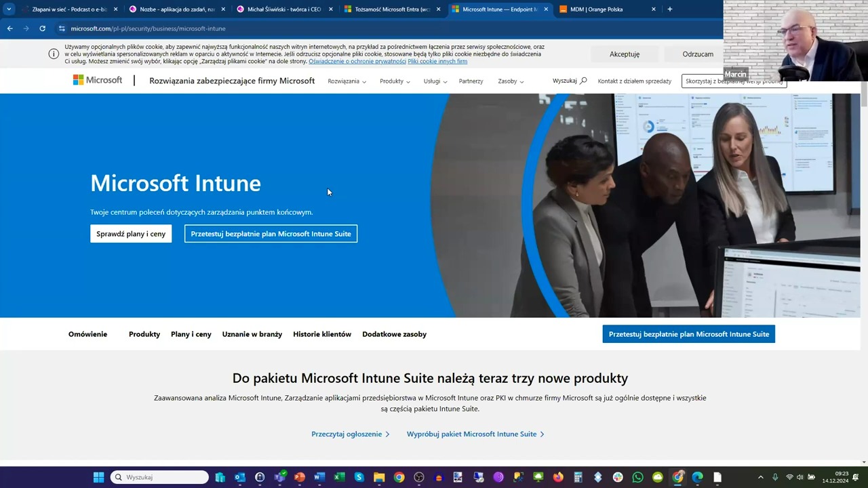Image resolution: width=868 pixels, height=488 pixels.
Task: Open File Explorer from the taskbar
Action: point(379,477)
